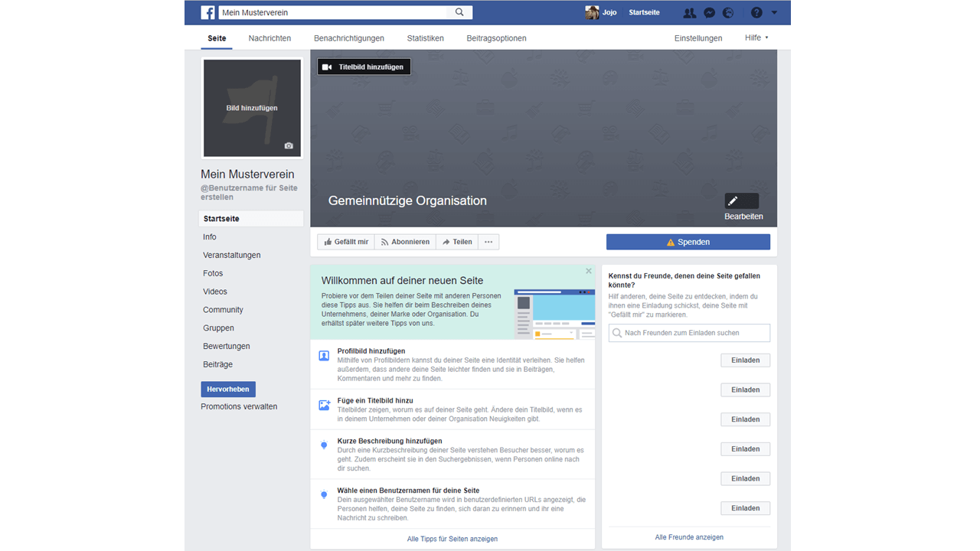The height and width of the screenshot is (551, 980).
Task: Click the Hervorheben button
Action: tap(228, 390)
